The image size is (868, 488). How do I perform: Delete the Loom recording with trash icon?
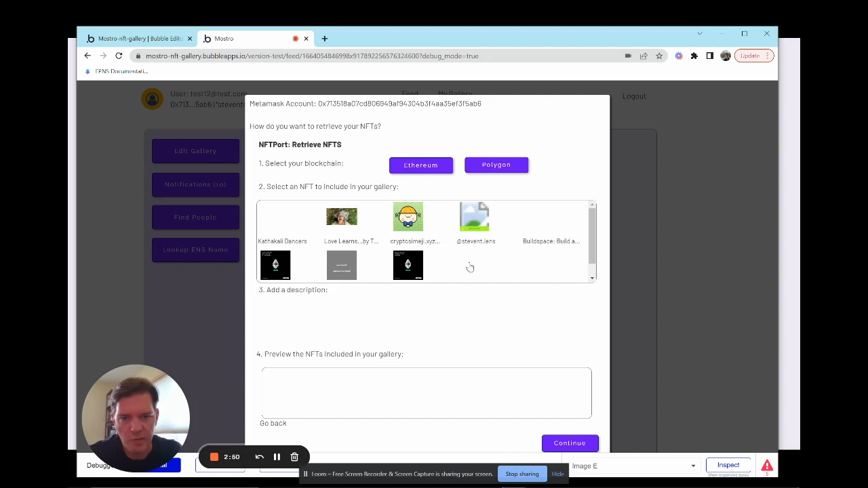pyautogui.click(x=294, y=457)
